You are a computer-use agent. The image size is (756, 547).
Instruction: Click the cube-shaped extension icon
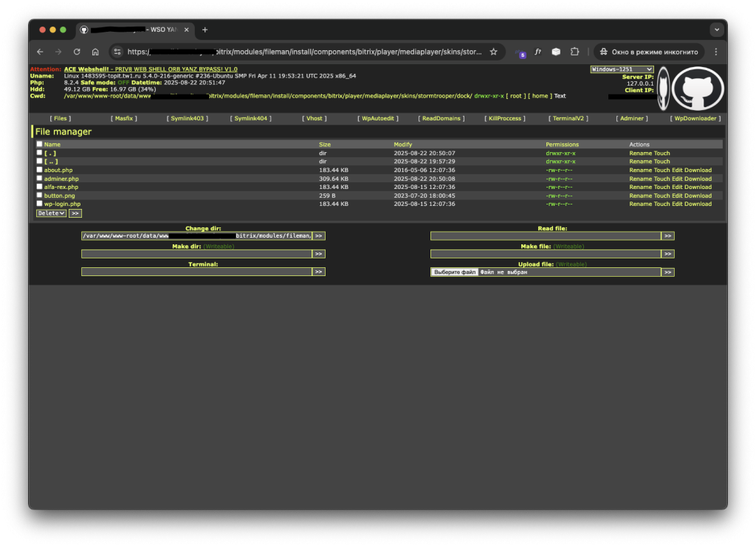pyautogui.click(x=556, y=52)
